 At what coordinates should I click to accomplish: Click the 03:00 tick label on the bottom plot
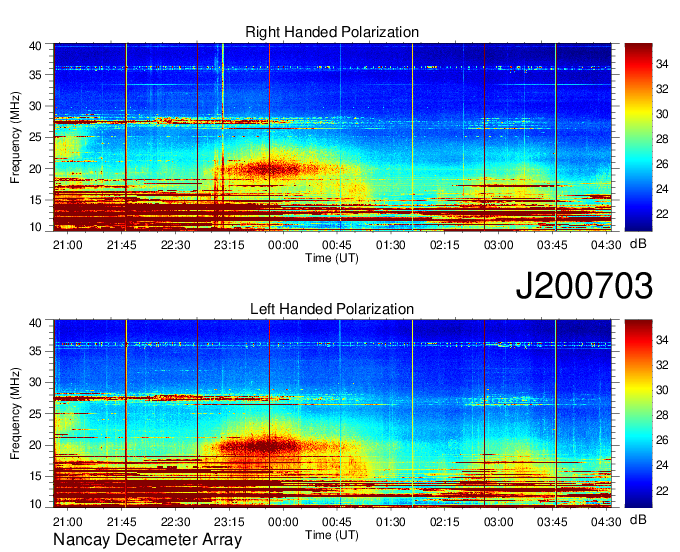click(498, 522)
